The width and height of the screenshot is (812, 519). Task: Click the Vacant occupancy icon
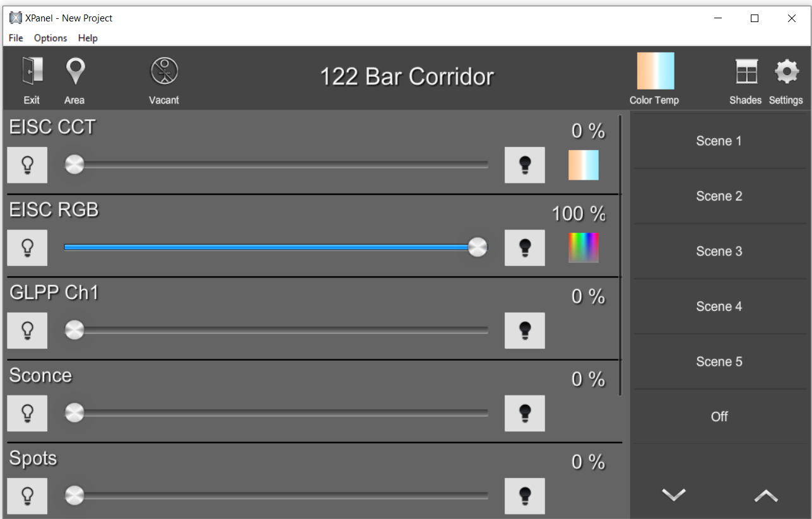(x=164, y=71)
